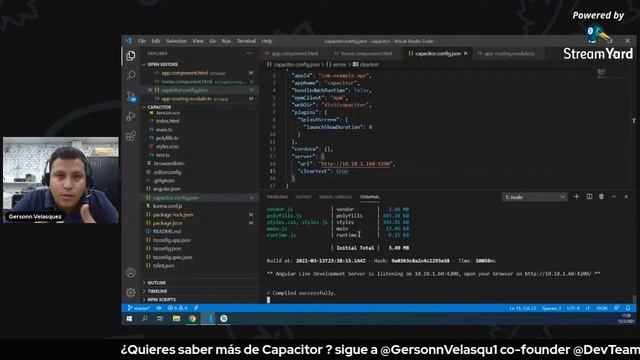The image size is (640, 360).
Task: Open the Selection menu
Action: [176, 41]
